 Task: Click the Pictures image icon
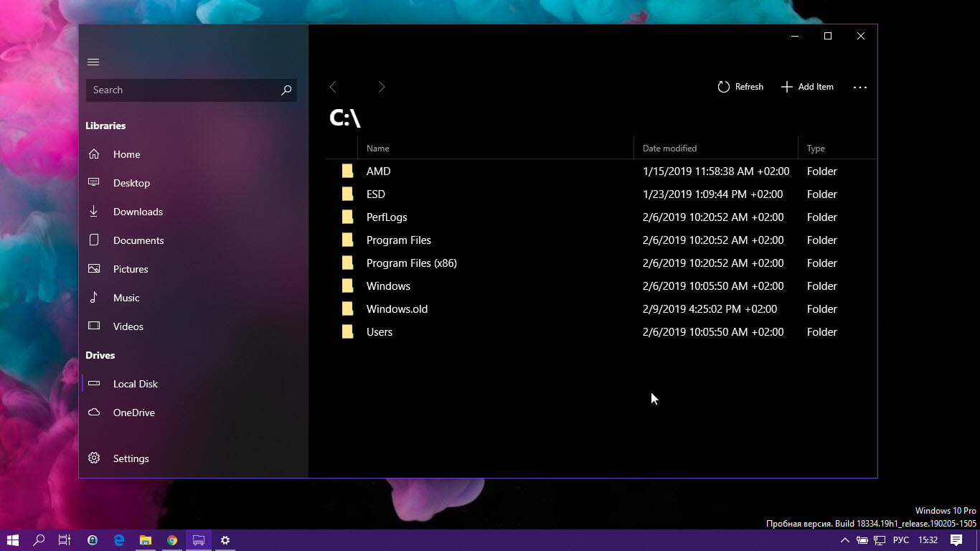click(x=94, y=268)
